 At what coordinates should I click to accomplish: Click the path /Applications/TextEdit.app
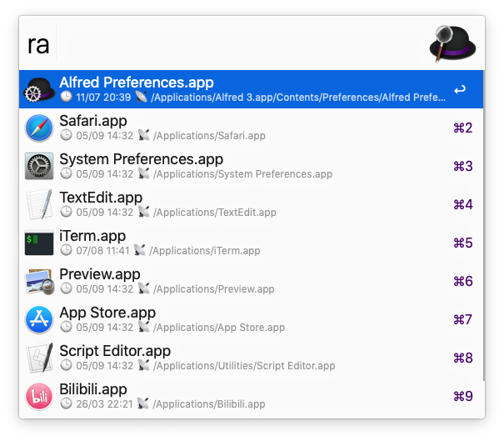tap(215, 212)
